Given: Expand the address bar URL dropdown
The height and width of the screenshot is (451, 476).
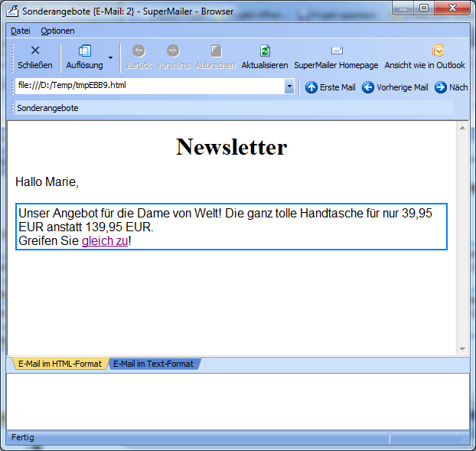Looking at the screenshot, I should click(289, 87).
